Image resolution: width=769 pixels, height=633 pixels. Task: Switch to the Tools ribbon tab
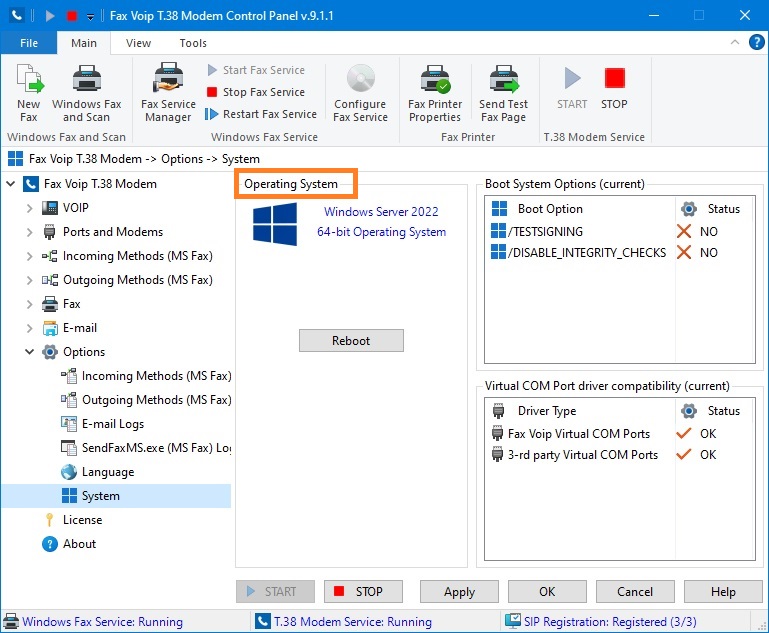(x=193, y=43)
